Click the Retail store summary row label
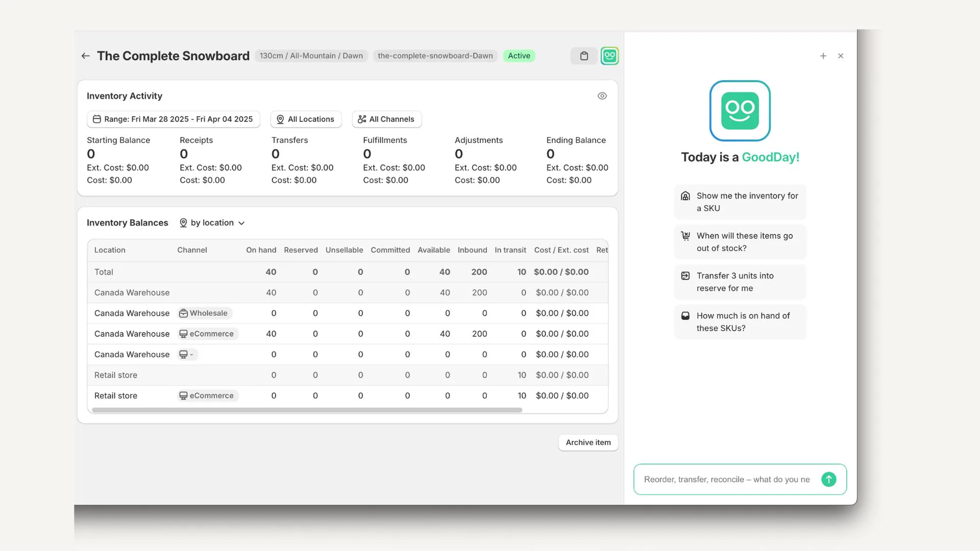980x551 pixels. [x=115, y=375]
